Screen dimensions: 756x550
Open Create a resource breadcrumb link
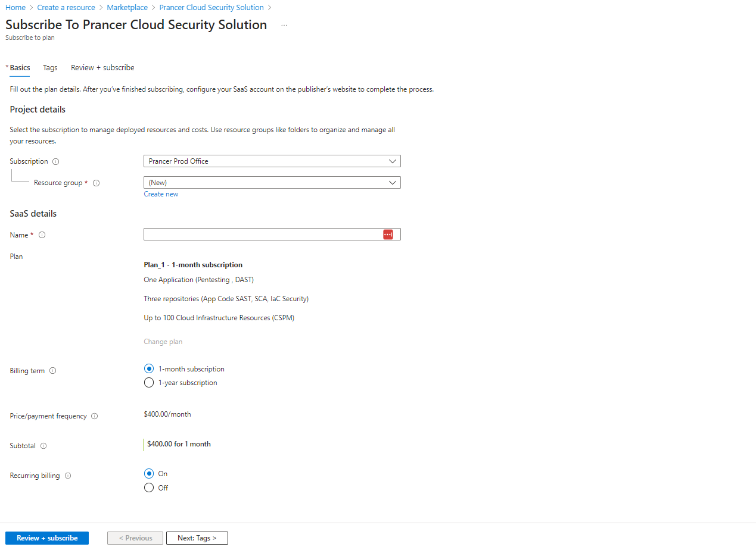[x=66, y=8]
